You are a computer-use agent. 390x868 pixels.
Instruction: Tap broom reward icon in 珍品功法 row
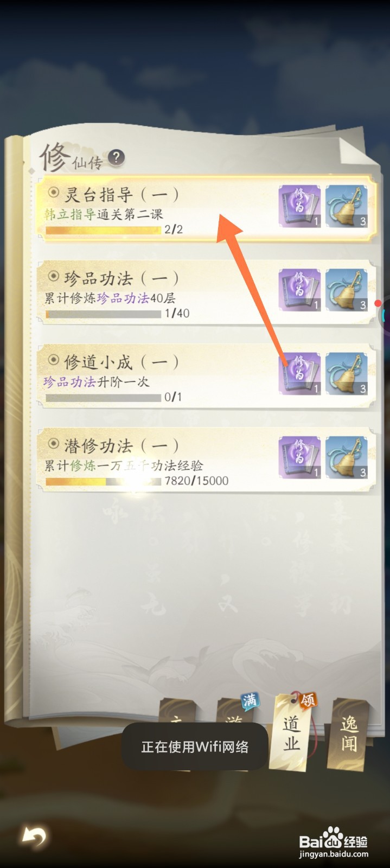pyautogui.click(x=347, y=290)
